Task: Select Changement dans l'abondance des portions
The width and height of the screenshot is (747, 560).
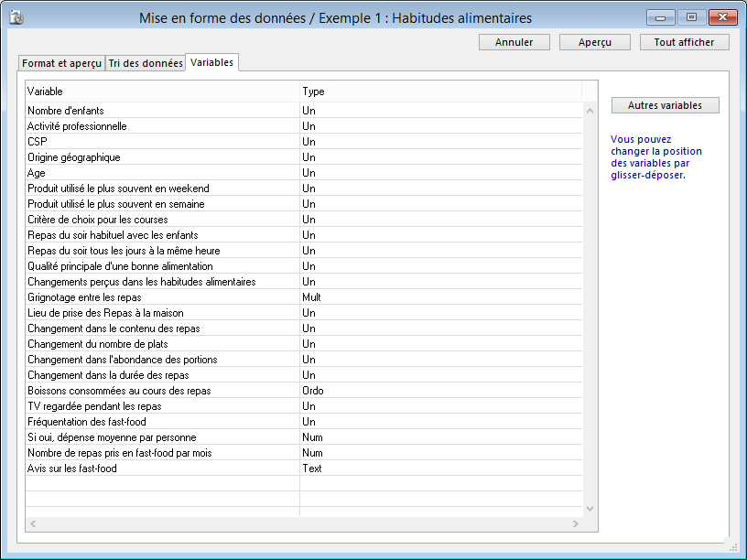Action: (x=304, y=360)
